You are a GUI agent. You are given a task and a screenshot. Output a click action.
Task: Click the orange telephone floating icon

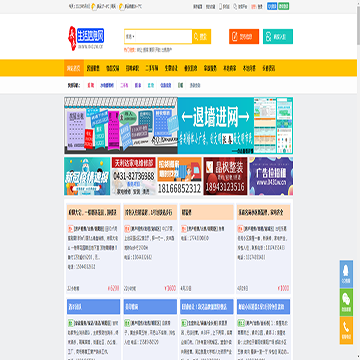[346, 330]
